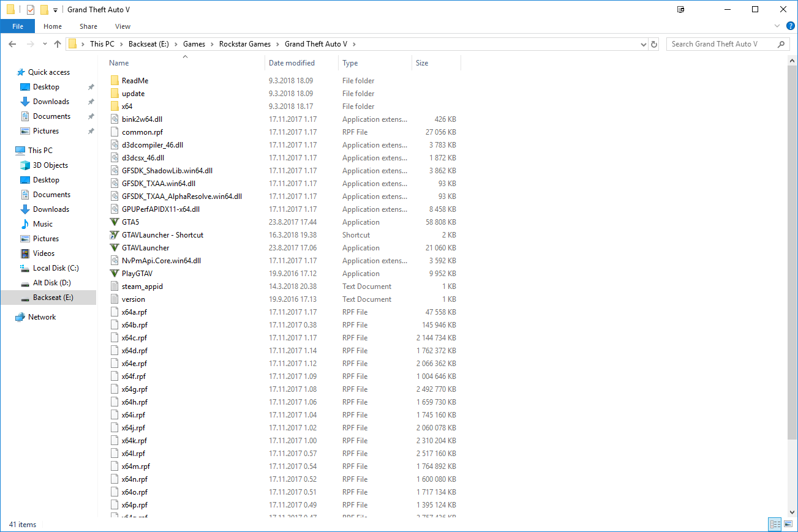Open the File menu
The width and height of the screenshot is (798, 532).
[x=18, y=26]
